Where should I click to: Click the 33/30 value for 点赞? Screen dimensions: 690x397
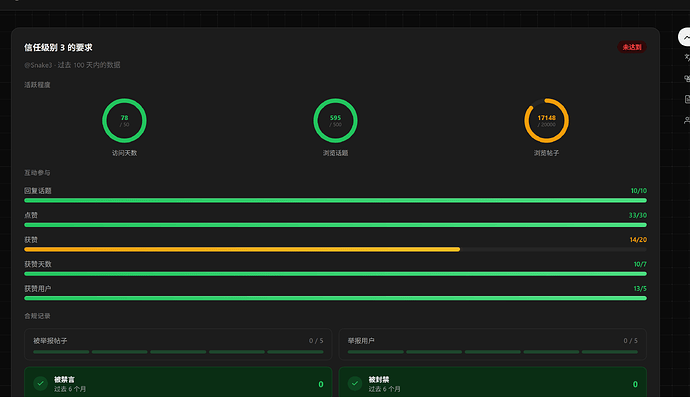tap(638, 215)
